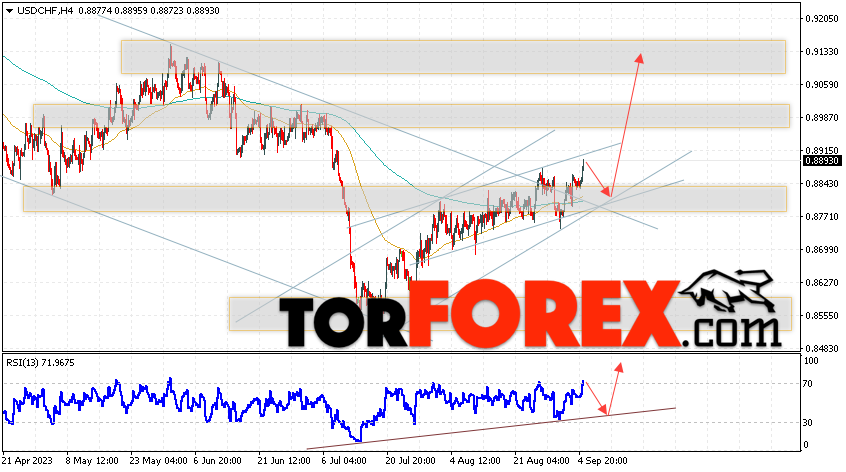Click the 0.85550 price axis label
846x472 pixels.
point(822,316)
